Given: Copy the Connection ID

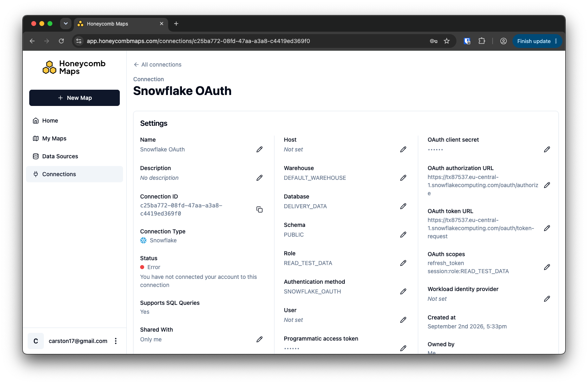Looking at the screenshot, I should pos(259,209).
